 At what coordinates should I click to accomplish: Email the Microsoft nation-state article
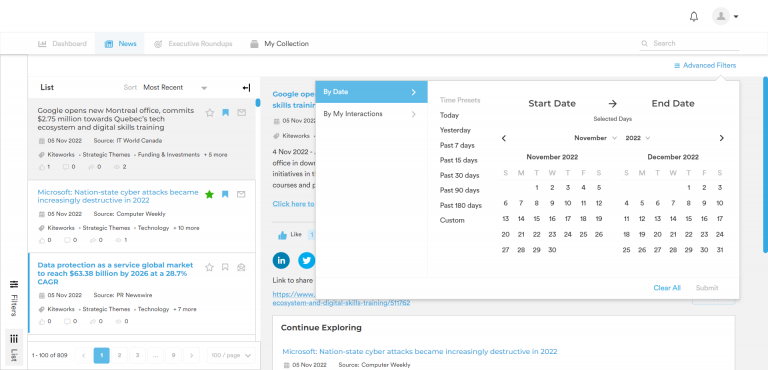241,194
